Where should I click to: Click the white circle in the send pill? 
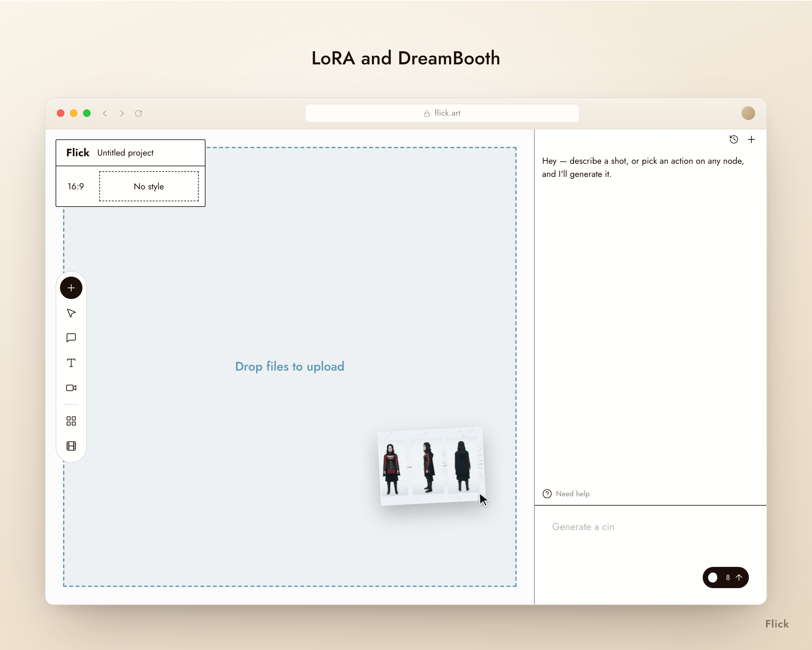[x=713, y=577]
